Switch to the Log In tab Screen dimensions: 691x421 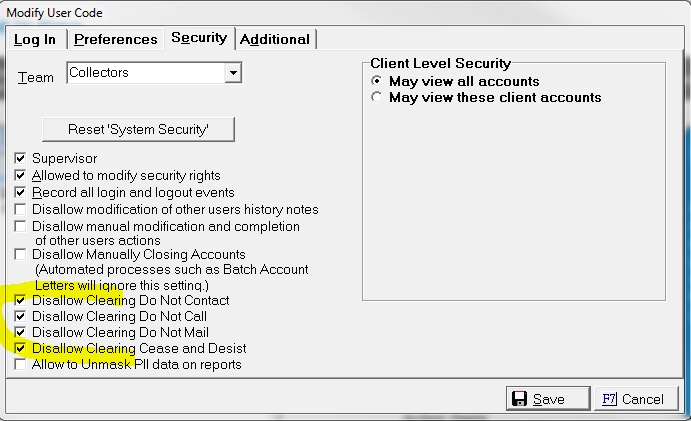click(35, 39)
